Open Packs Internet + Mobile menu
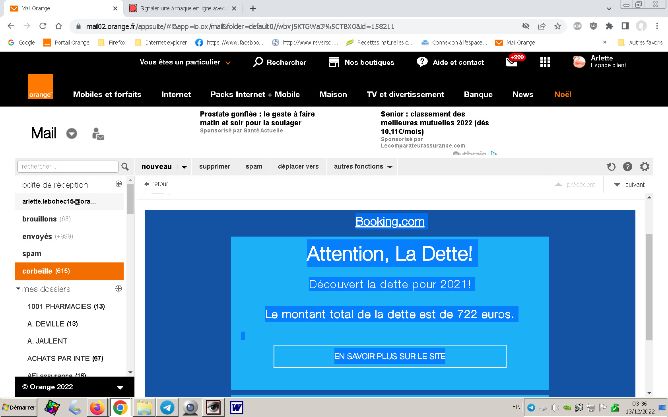This screenshot has height=417, width=668. [x=255, y=94]
